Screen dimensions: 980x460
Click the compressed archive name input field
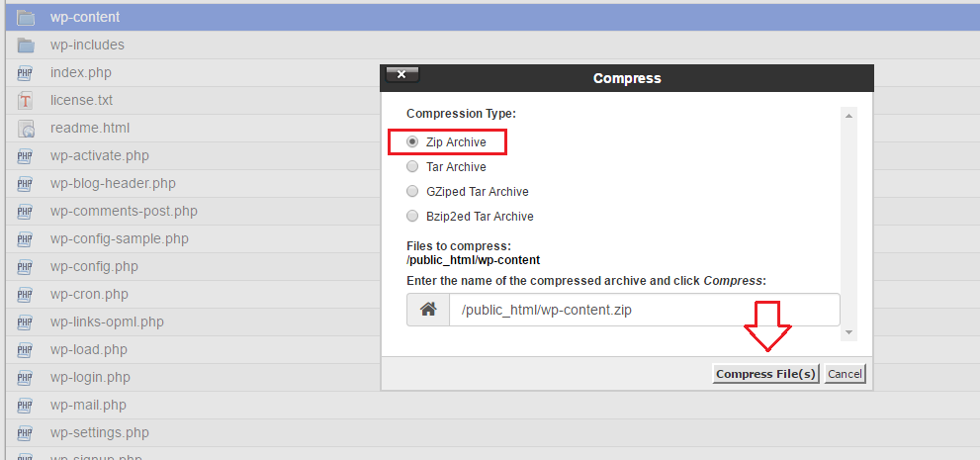click(645, 310)
